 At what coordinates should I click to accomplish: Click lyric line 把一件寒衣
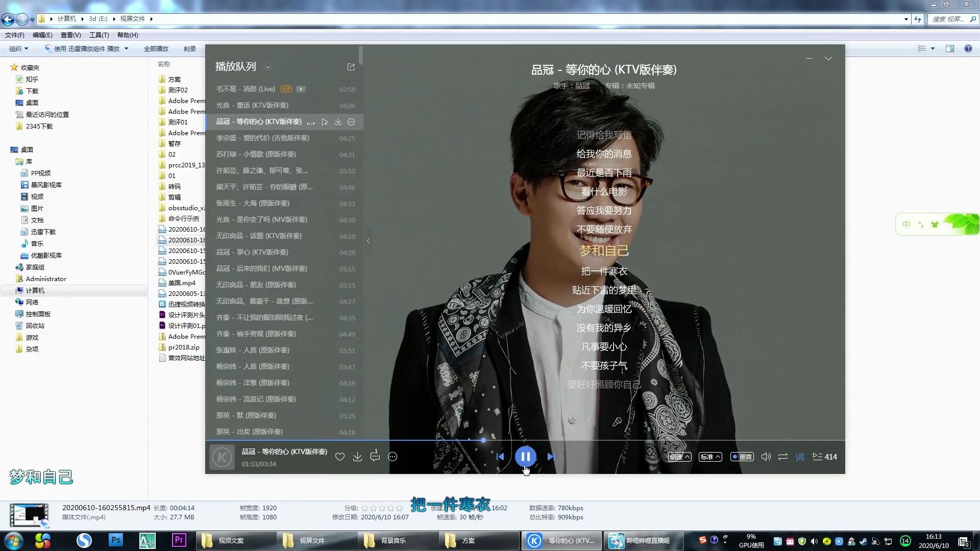click(x=604, y=271)
